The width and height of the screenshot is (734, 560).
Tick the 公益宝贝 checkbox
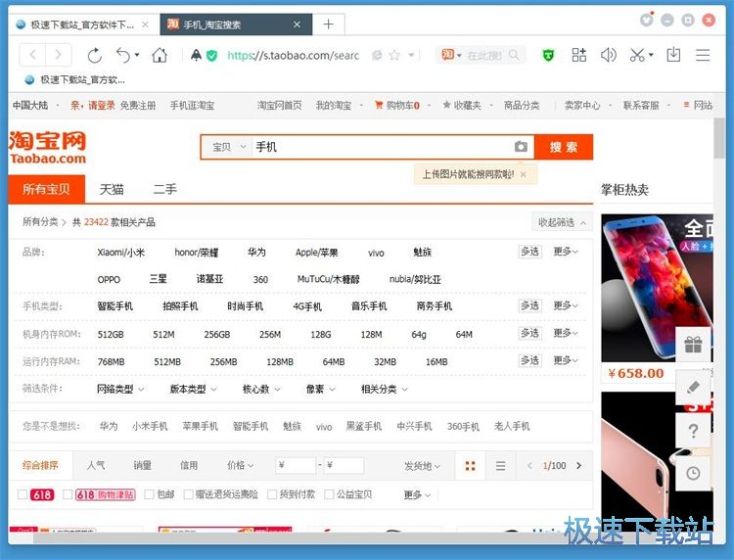coord(329,494)
